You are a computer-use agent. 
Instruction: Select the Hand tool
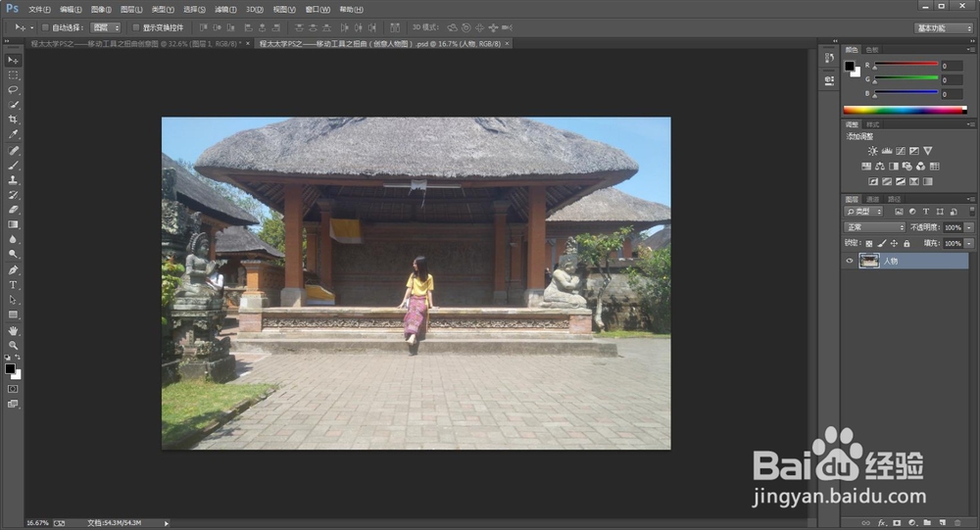click(13, 330)
